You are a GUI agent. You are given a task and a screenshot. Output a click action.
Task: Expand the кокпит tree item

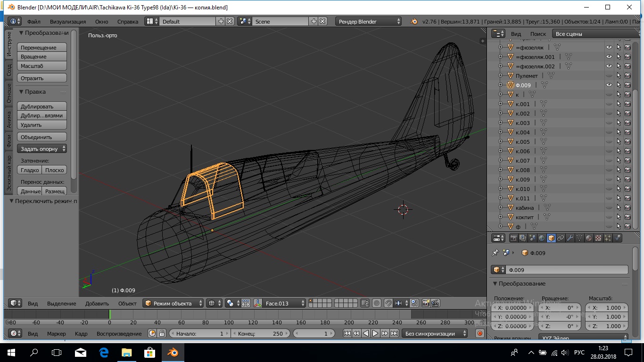[x=501, y=217]
